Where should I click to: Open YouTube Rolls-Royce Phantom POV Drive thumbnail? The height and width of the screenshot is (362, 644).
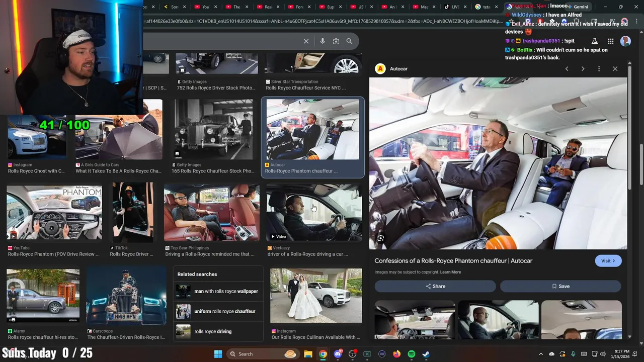pos(54,212)
